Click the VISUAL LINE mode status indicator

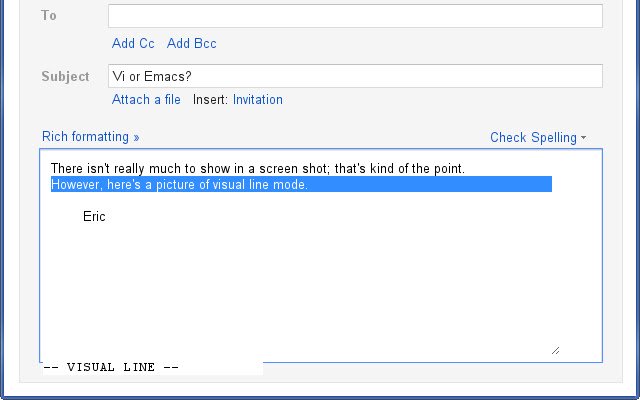click(111, 367)
